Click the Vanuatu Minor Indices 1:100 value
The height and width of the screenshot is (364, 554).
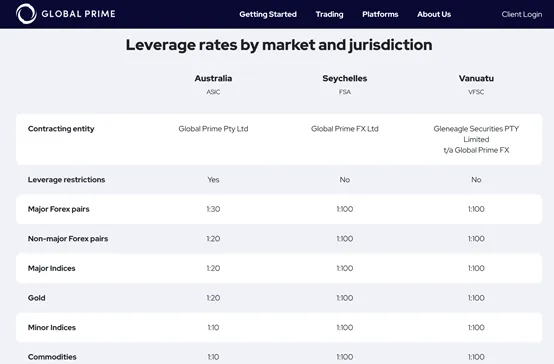476,328
